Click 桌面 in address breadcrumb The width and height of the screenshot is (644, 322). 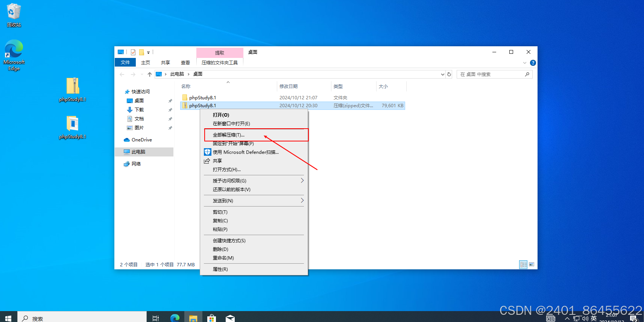[x=198, y=74]
